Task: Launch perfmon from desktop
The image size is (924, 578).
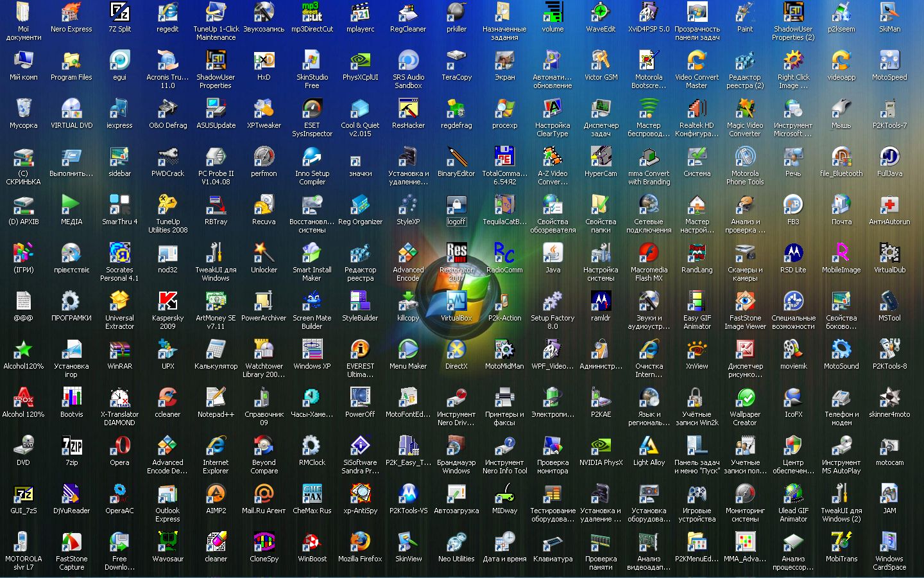Action: 264,156
